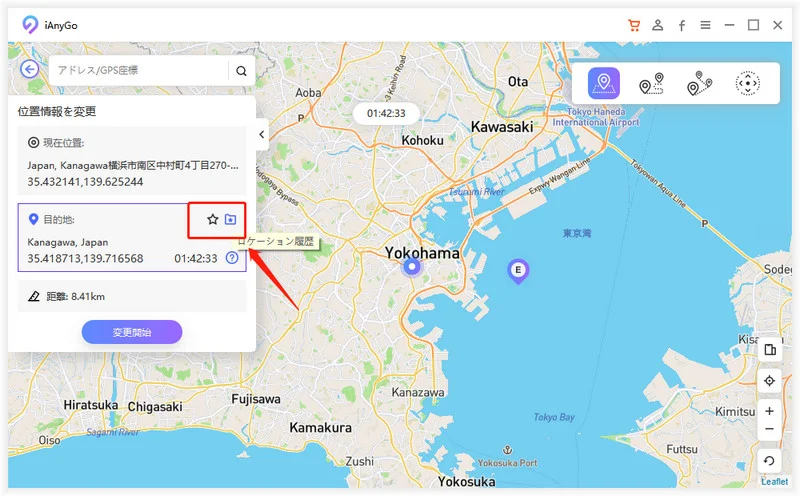The width and height of the screenshot is (800, 496).
Task: Open the shopping cart purchase icon
Action: (634, 25)
